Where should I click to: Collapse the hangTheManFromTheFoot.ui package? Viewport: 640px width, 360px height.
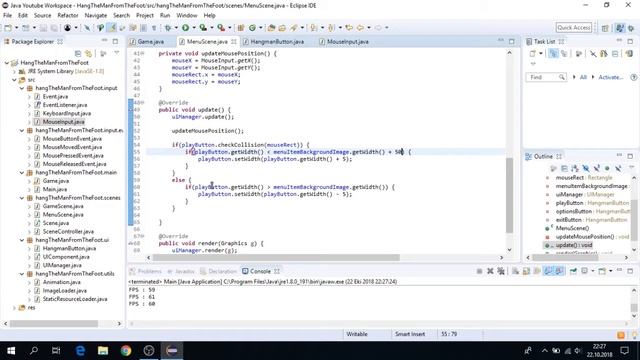point(22,240)
